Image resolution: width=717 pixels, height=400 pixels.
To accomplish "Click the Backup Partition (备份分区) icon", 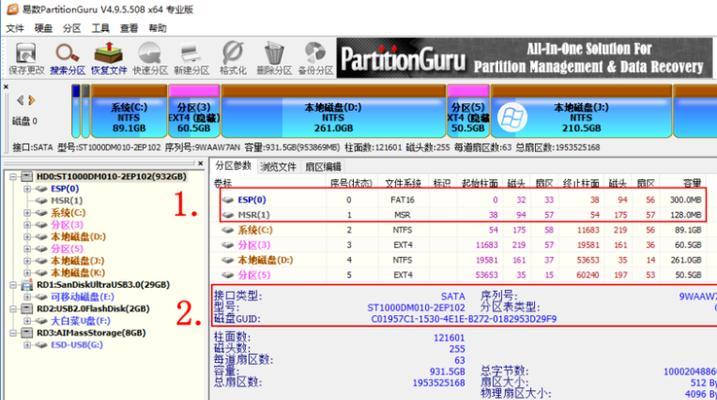I will (x=316, y=59).
